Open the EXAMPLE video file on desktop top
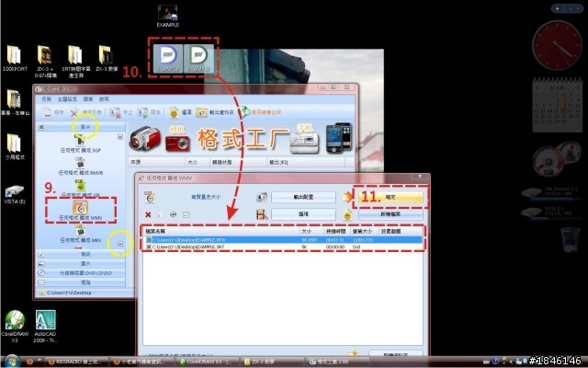 point(167,16)
